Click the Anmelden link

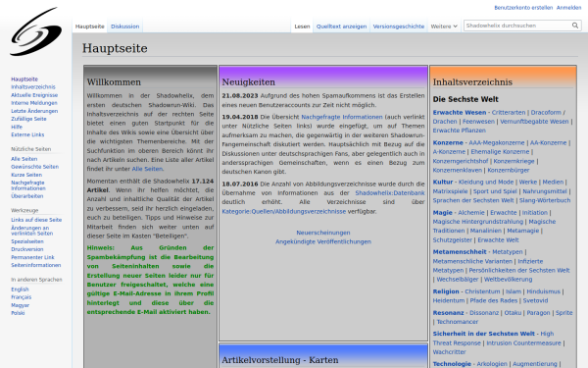[568, 8]
